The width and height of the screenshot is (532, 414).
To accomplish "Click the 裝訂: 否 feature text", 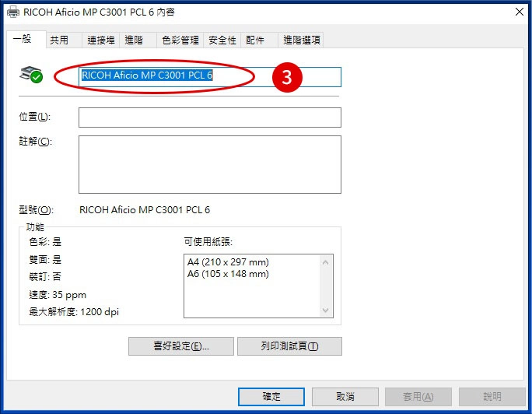I will click(45, 276).
